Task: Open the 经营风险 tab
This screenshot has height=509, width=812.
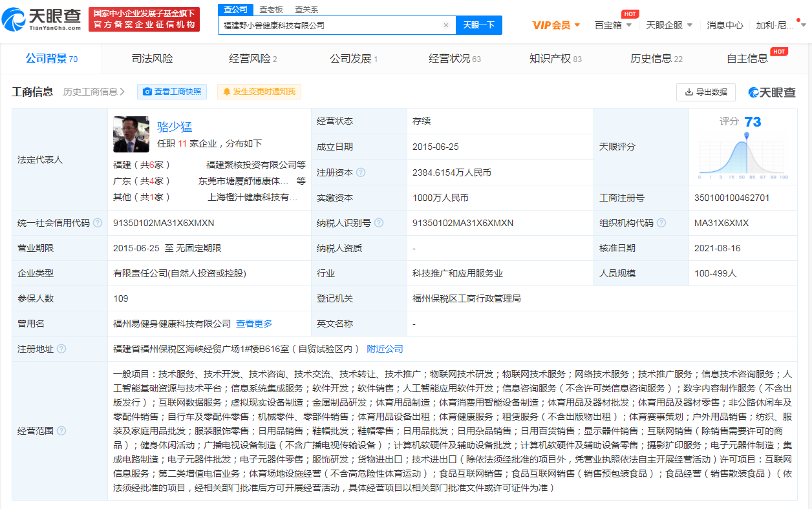Action: pyautogui.click(x=253, y=59)
